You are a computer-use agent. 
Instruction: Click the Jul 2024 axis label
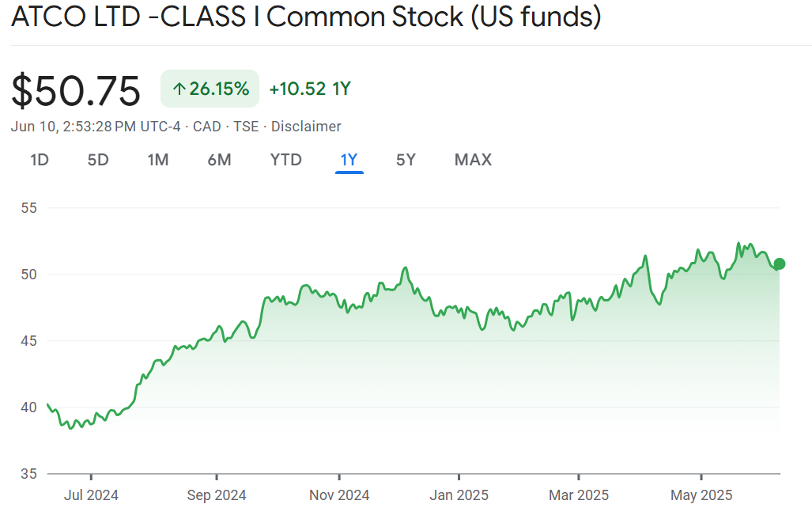pos(91,495)
